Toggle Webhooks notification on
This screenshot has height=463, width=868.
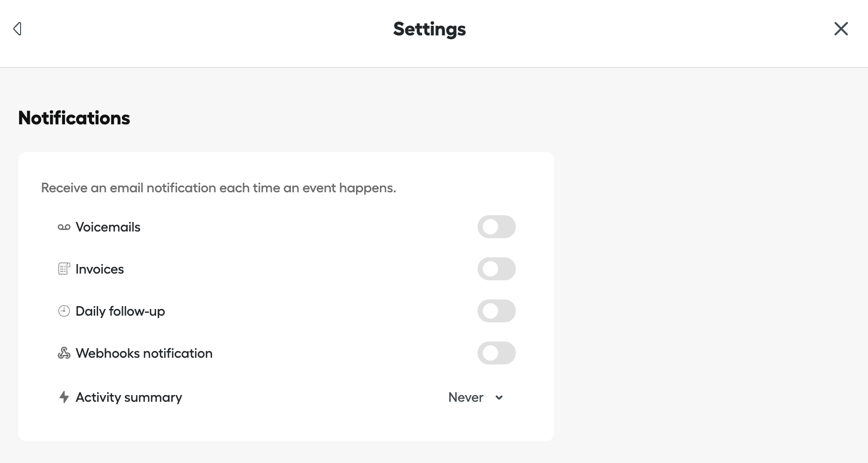pyautogui.click(x=496, y=353)
